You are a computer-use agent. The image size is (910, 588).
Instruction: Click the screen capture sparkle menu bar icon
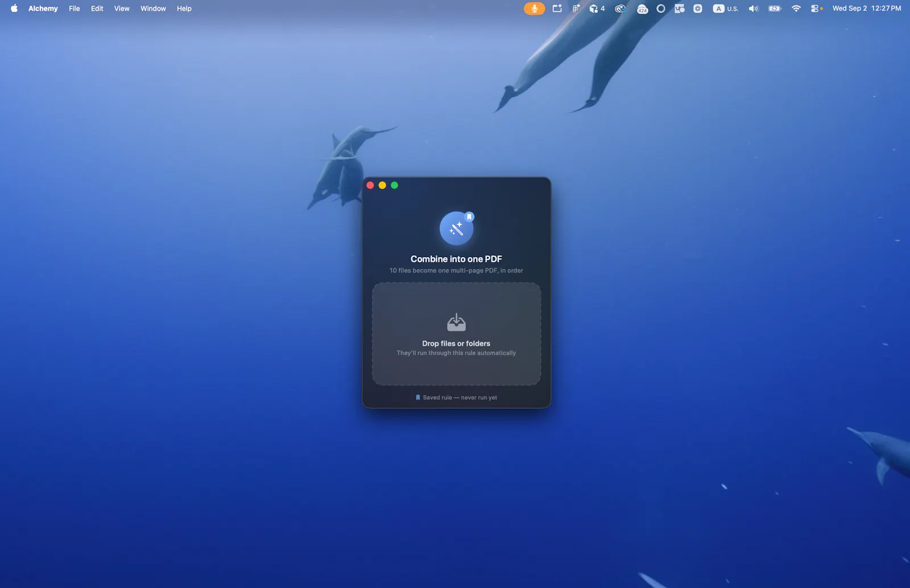tap(557, 9)
